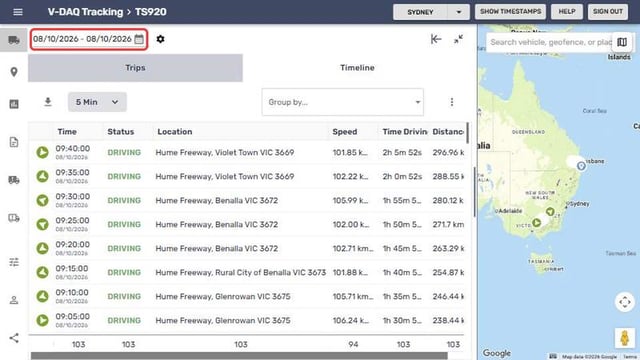Sort by the Status column header
Viewport: 640px width, 360px height.
coord(121,132)
